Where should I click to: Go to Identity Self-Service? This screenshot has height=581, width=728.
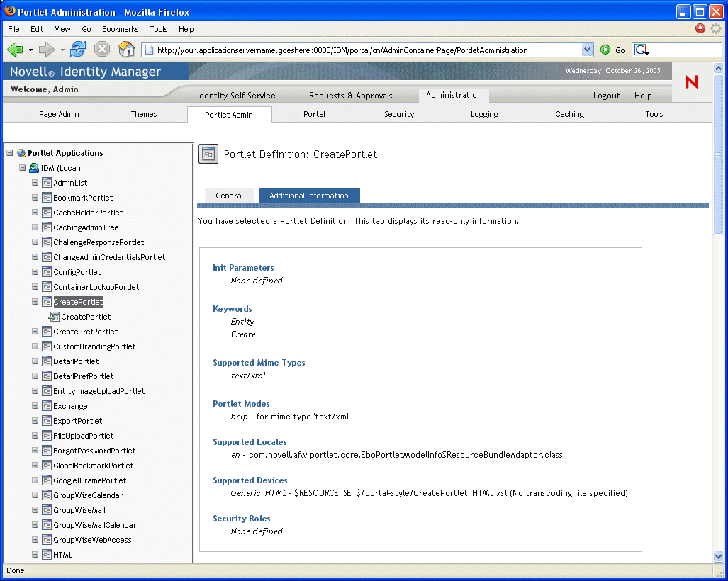pos(236,96)
